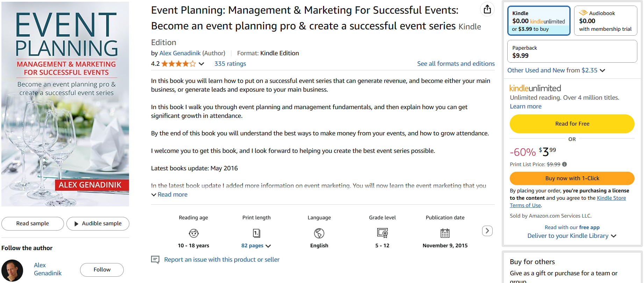Click the Kindle Unlimited logo
This screenshot has width=644, height=283.
point(535,88)
